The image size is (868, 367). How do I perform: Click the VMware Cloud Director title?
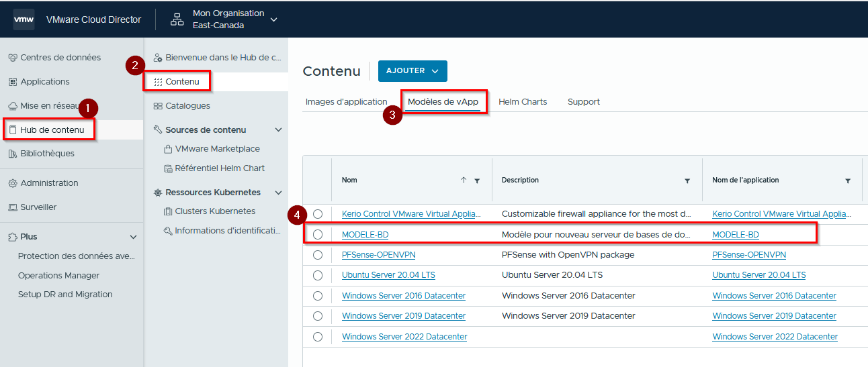[x=93, y=19]
